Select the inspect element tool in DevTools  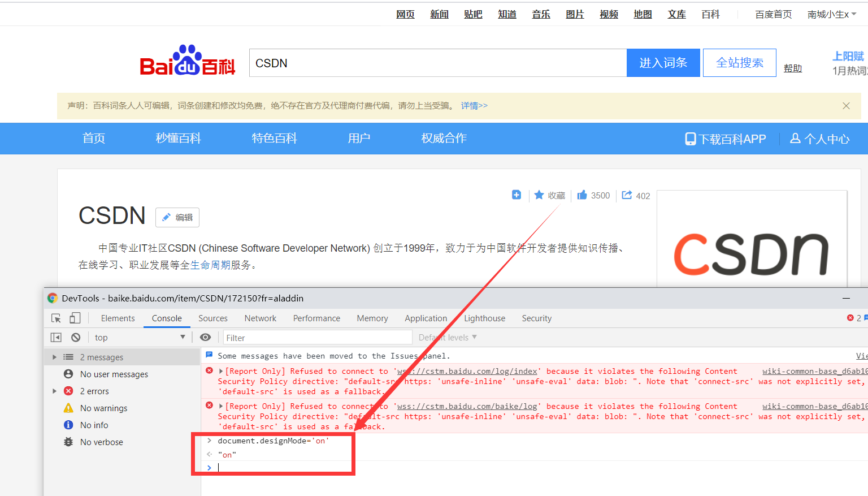[x=55, y=318]
